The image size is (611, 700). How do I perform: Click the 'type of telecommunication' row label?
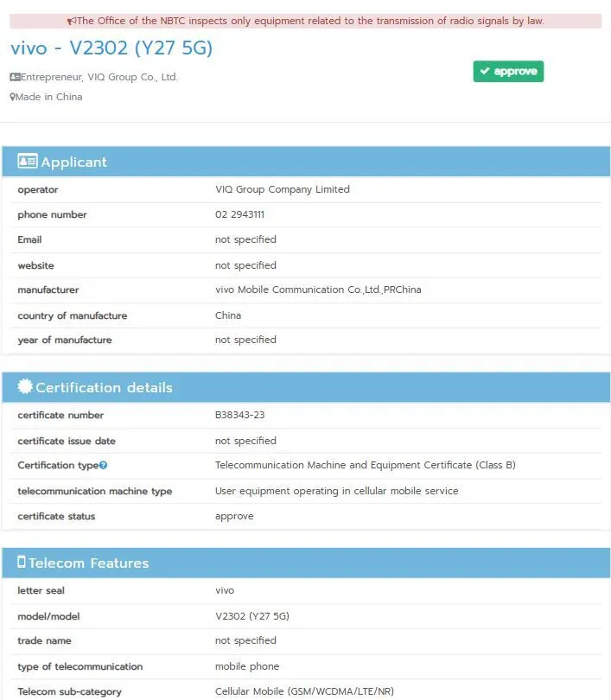[x=80, y=666]
